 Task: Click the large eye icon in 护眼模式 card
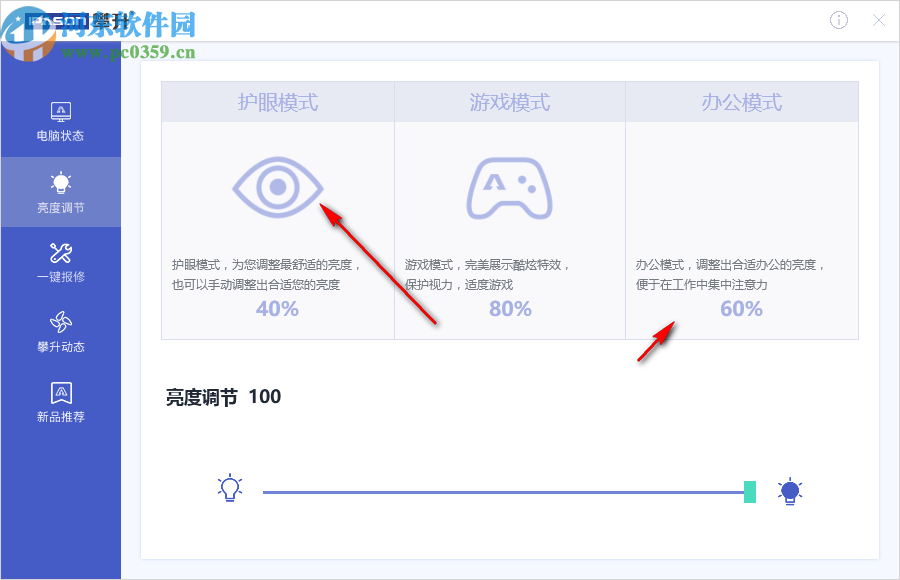(x=276, y=188)
